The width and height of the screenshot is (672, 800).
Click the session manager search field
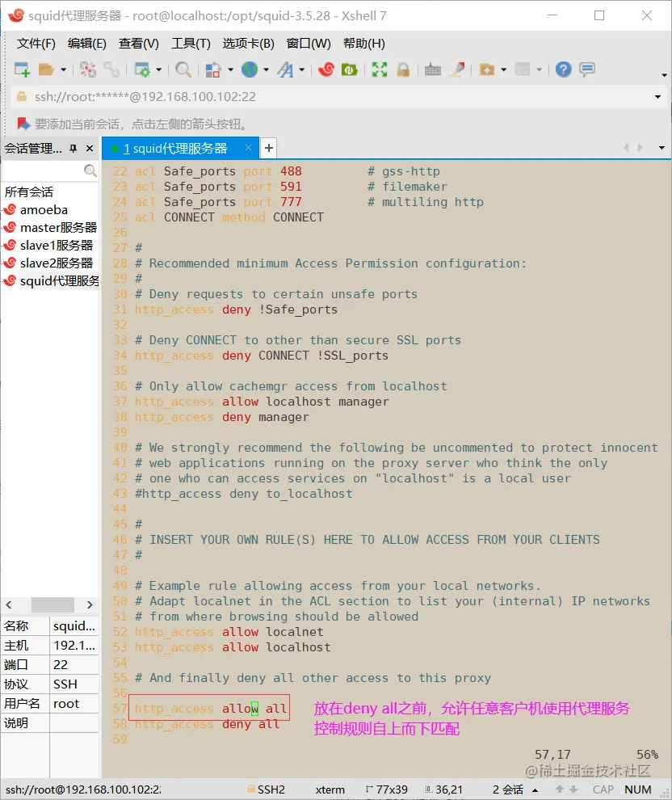pyautogui.click(x=42, y=171)
